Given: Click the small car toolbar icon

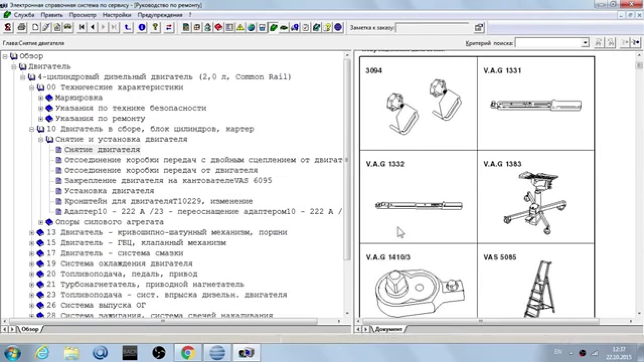Looking at the screenshot, I should point(67,27).
